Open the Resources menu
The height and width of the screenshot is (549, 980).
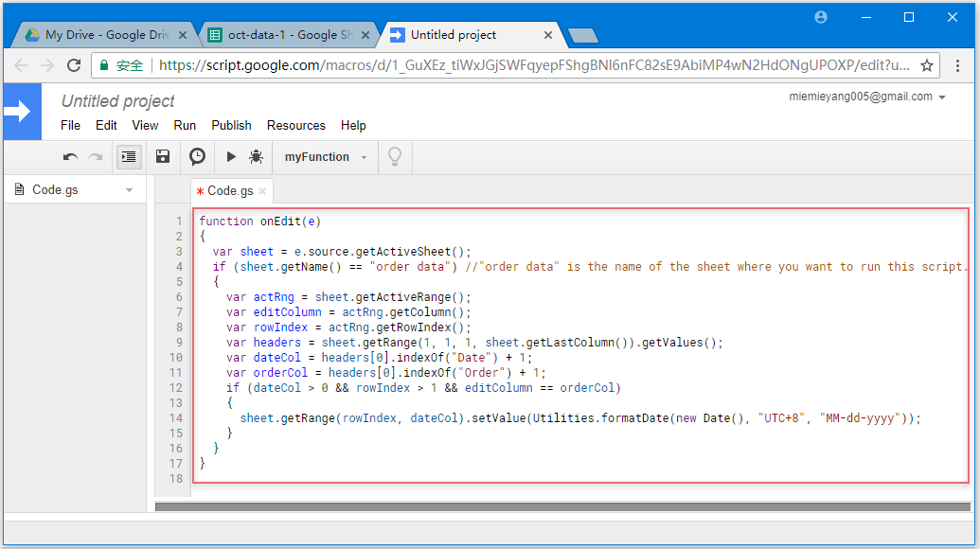click(x=295, y=125)
